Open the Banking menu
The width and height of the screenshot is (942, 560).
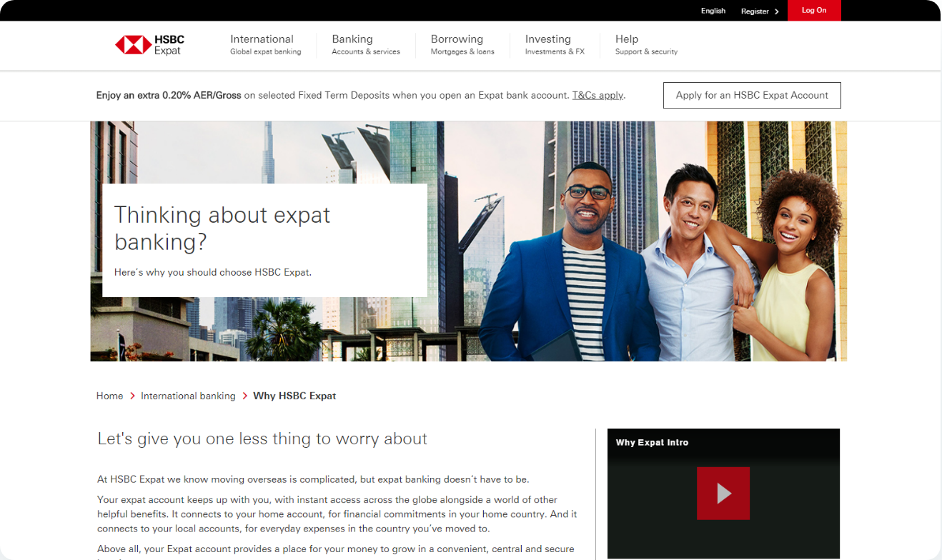coord(365,45)
